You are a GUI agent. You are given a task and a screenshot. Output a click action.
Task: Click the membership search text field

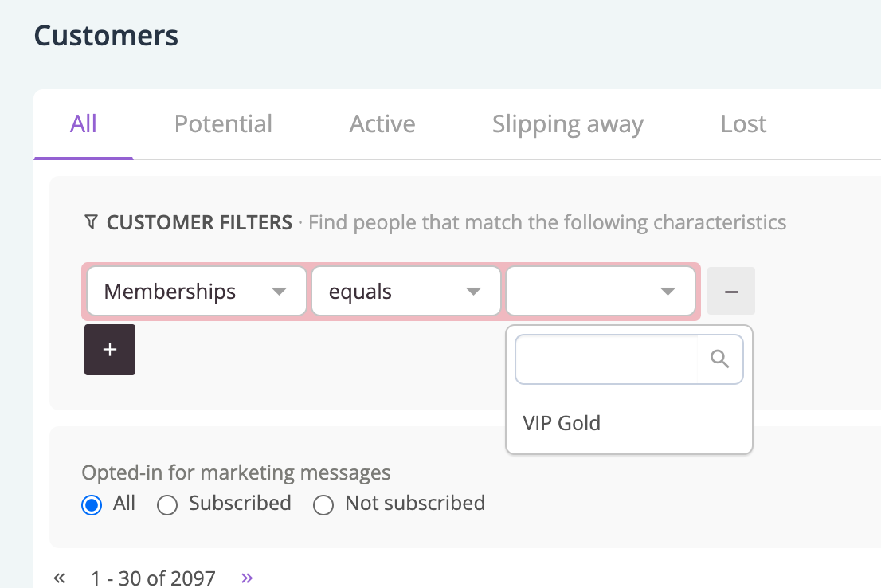point(607,360)
